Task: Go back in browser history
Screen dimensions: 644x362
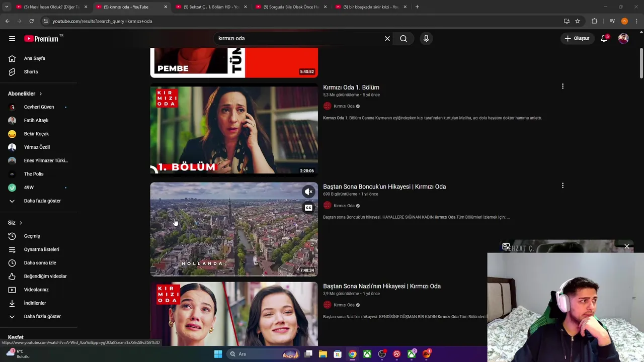Action: tap(7, 21)
